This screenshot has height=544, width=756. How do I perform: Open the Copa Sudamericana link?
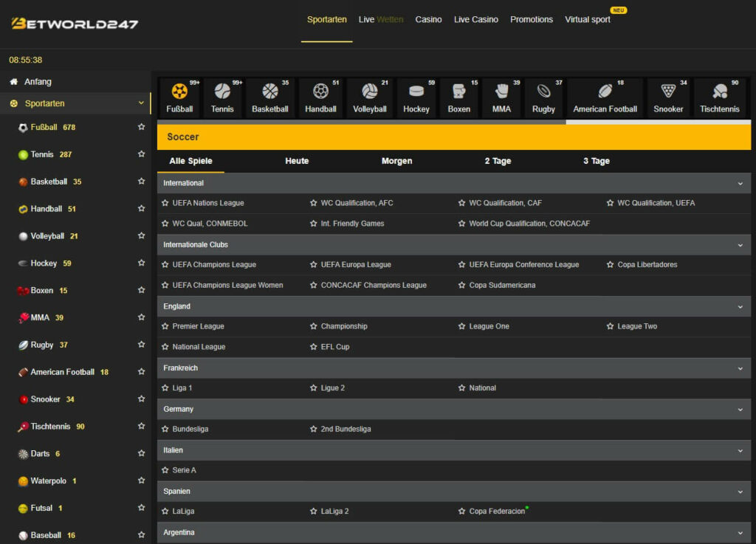point(502,285)
